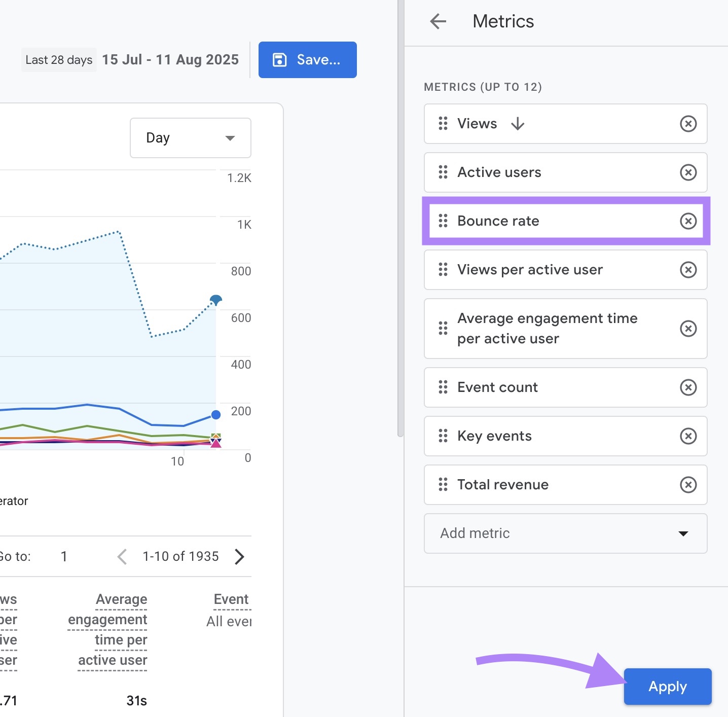Open the Last 28 days date range selector

click(x=58, y=59)
